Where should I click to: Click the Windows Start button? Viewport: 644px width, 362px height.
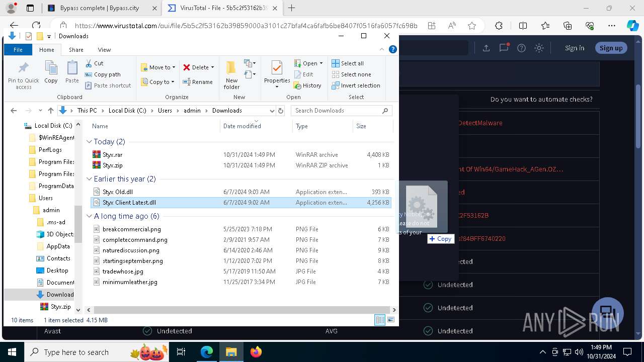(12, 352)
